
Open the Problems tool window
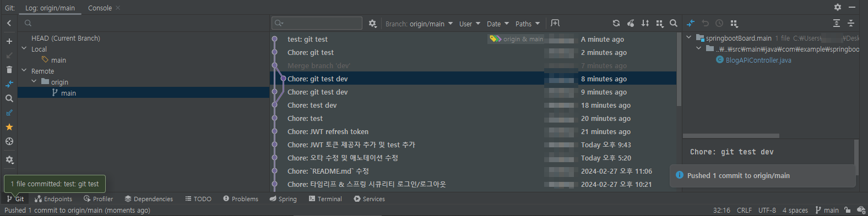[241, 199]
